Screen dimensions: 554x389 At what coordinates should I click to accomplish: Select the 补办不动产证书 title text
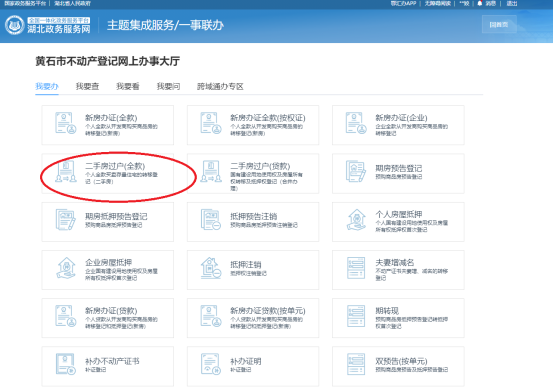[112, 361]
